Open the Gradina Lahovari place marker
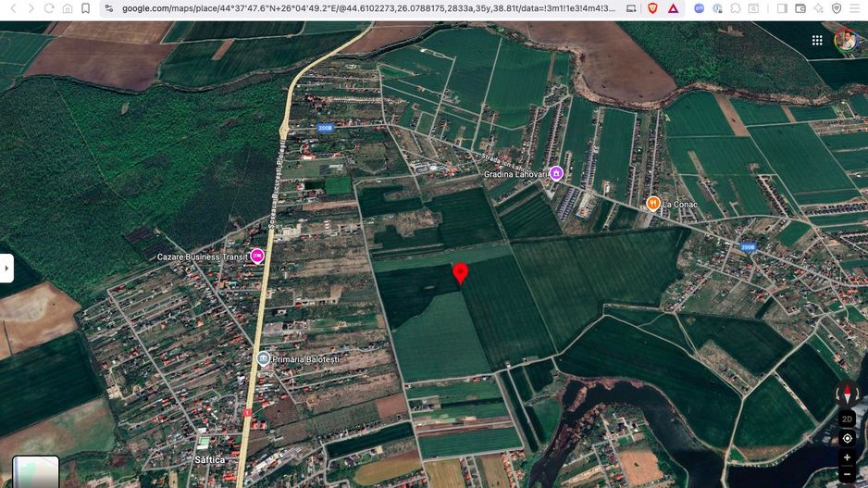 (556, 173)
